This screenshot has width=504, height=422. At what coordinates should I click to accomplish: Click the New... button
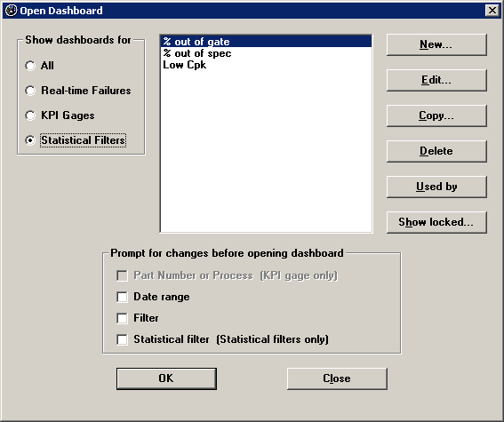click(436, 44)
